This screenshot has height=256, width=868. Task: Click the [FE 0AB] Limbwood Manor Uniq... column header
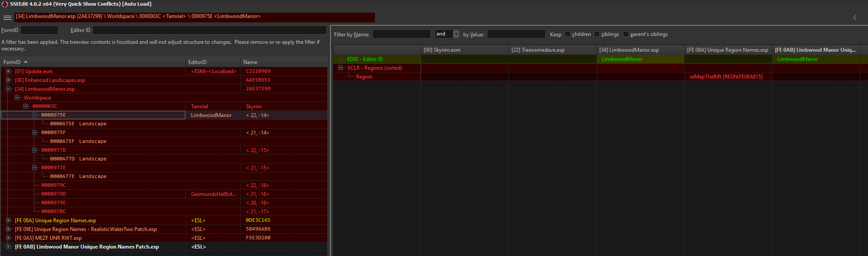coord(816,50)
